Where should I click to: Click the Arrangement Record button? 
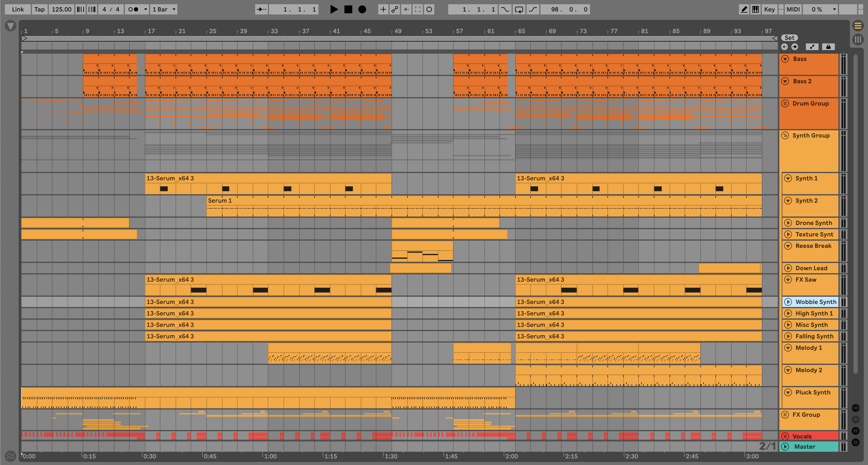362,9
